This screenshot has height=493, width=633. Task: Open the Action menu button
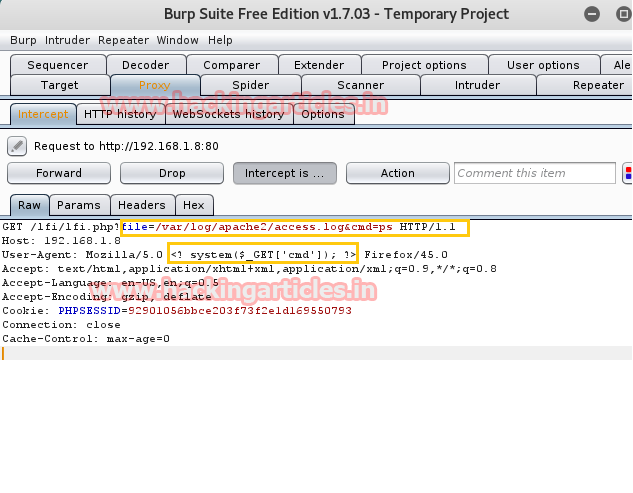click(x=398, y=173)
